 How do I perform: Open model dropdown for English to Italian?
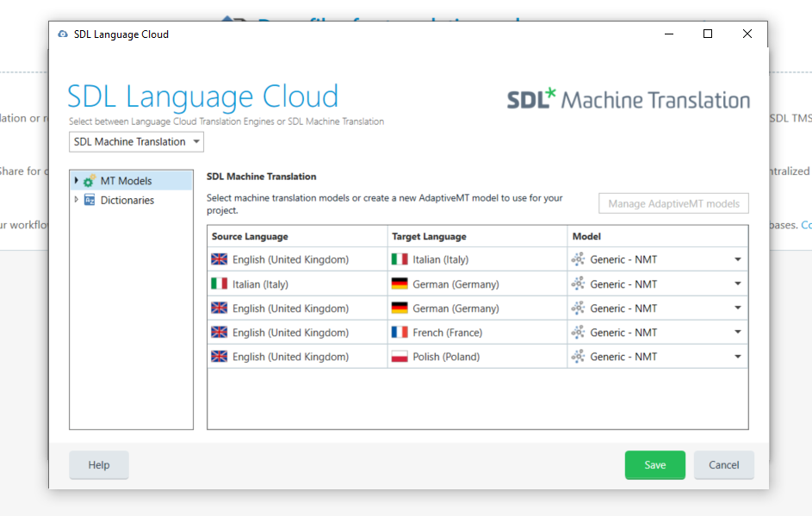pos(737,259)
